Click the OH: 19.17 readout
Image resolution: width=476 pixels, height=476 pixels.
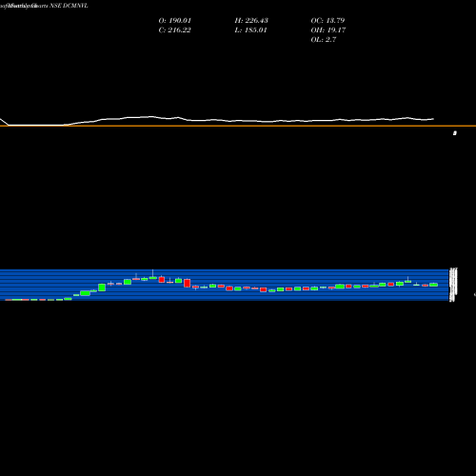(x=328, y=30)
